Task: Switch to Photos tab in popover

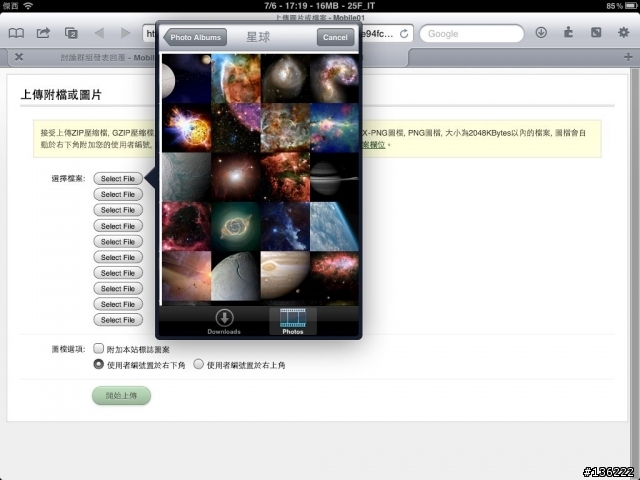Action: (x=293, y=322)
